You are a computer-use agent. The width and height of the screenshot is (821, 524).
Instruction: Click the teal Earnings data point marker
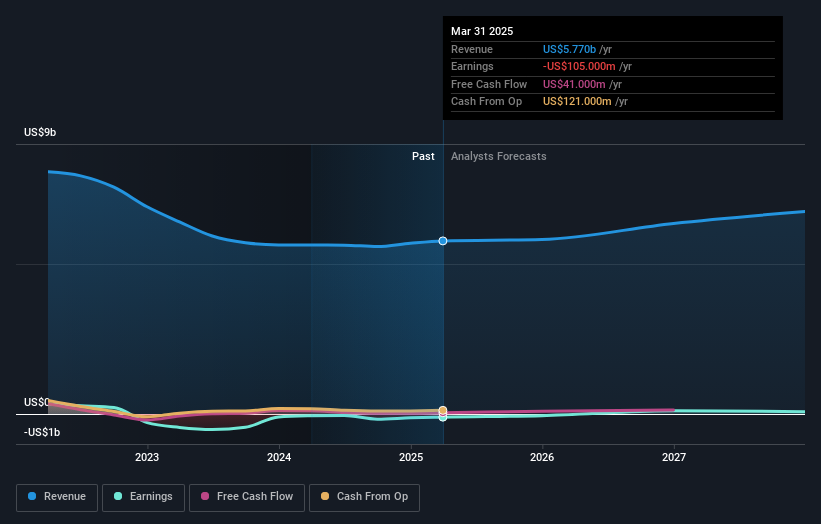[x=443, y=418]
